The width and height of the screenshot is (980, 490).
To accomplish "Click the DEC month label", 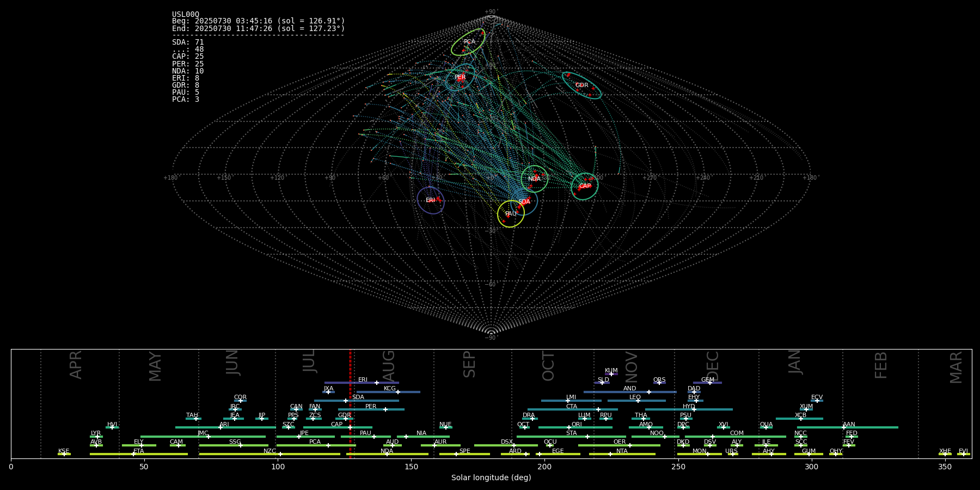I will (713, 366).
